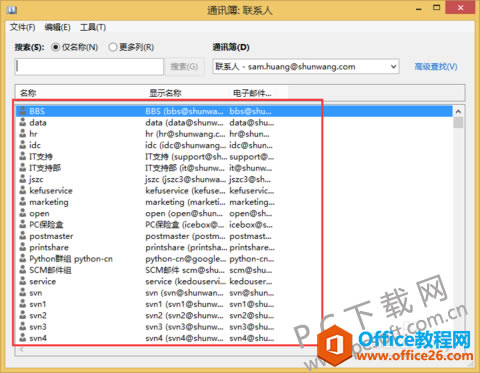Click the contact icon beside svn4
Viewport: 480px width, 373px height.
click(x=22, y=338)
